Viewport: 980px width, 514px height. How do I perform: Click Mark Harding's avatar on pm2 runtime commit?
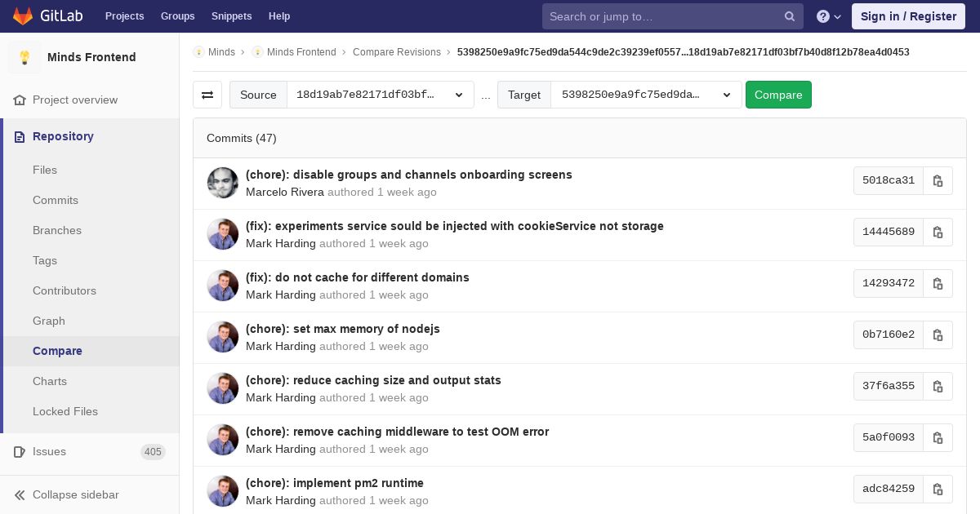[x=223, y=491]
